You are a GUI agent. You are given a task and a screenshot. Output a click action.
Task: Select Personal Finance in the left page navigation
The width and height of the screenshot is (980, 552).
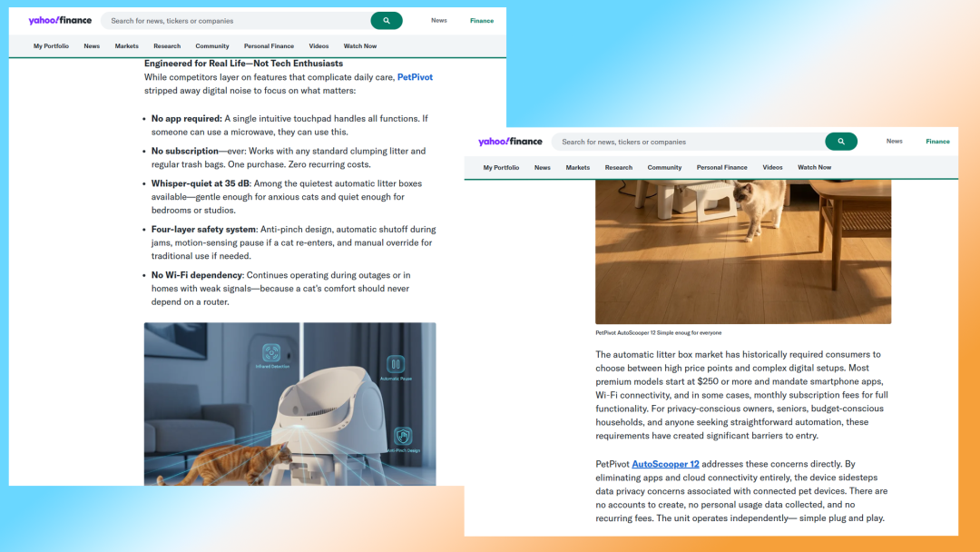269,46
